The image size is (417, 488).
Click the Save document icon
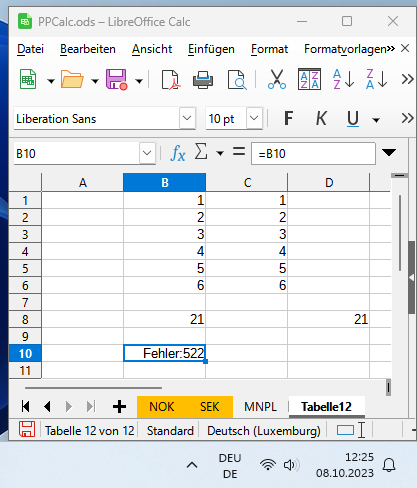pyautogui.click(x=117, y=80)
